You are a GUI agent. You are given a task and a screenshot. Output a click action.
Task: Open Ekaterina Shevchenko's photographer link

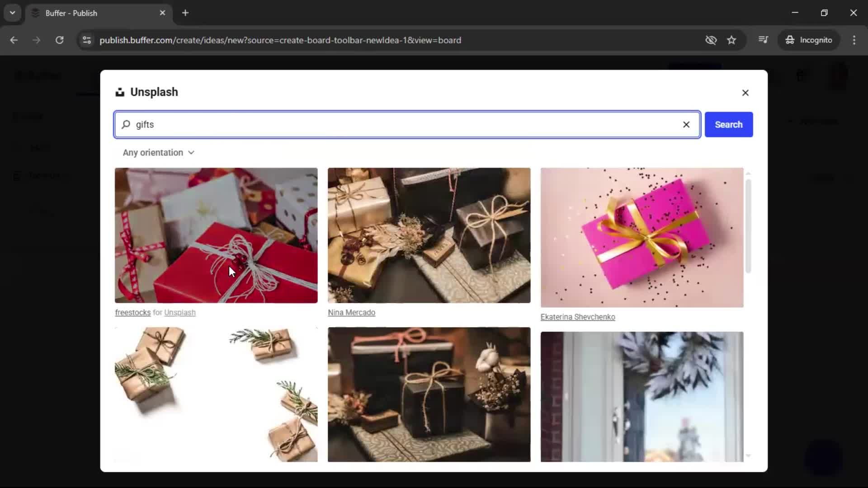578,317
